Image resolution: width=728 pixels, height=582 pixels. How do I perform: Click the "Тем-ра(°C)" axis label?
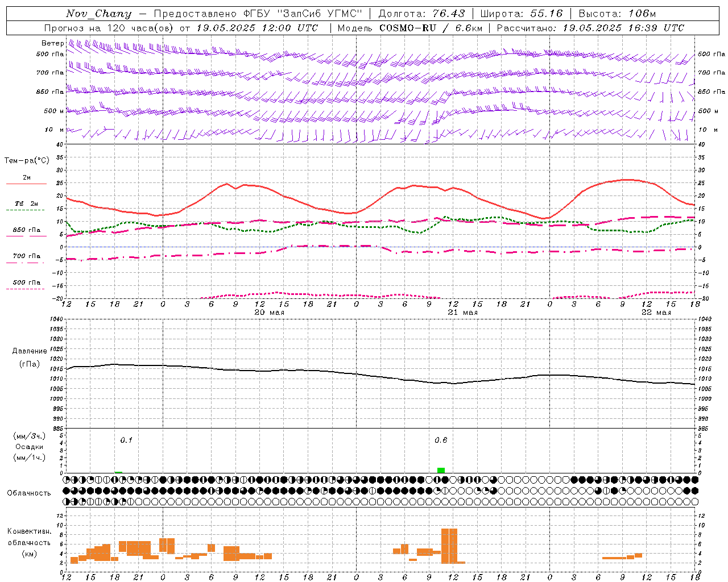27,161
